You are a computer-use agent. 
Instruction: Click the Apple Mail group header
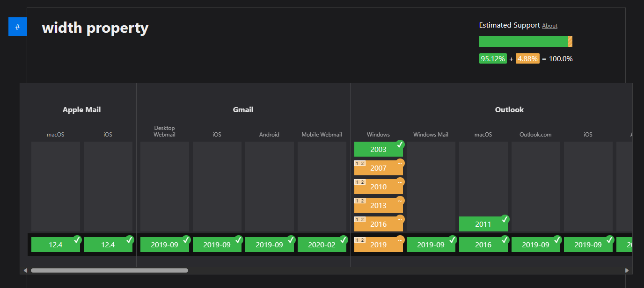click(82, 110)
